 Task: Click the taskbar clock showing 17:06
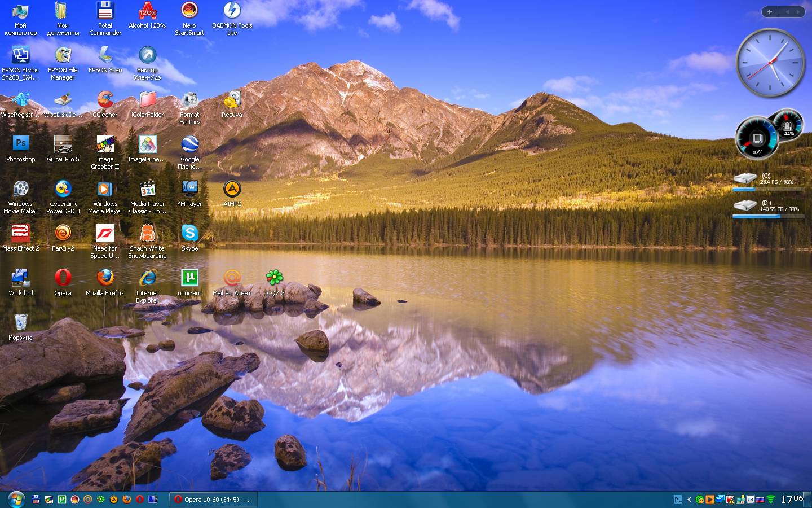[x=792, y=499]
